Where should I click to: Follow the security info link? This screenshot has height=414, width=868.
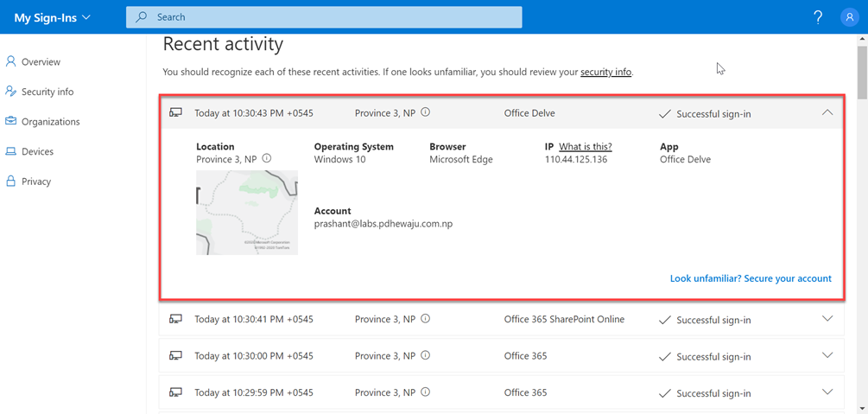click(605, 72)
